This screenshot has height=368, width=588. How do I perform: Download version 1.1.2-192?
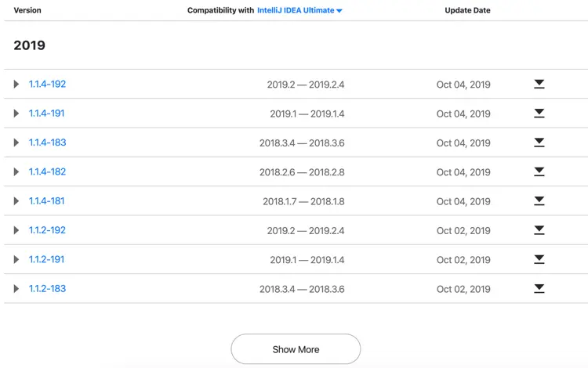click(539, 230)
